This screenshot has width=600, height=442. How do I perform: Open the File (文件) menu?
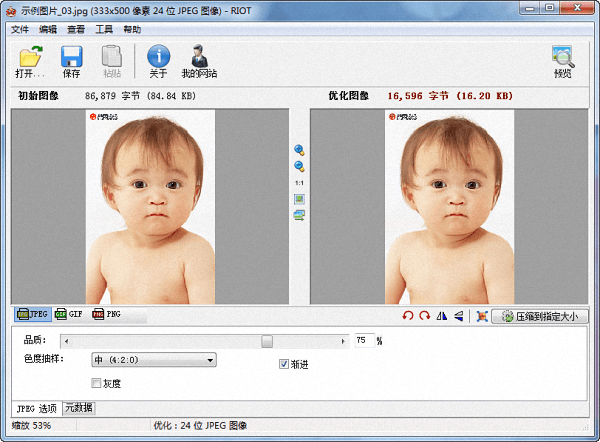coord(20,30)
